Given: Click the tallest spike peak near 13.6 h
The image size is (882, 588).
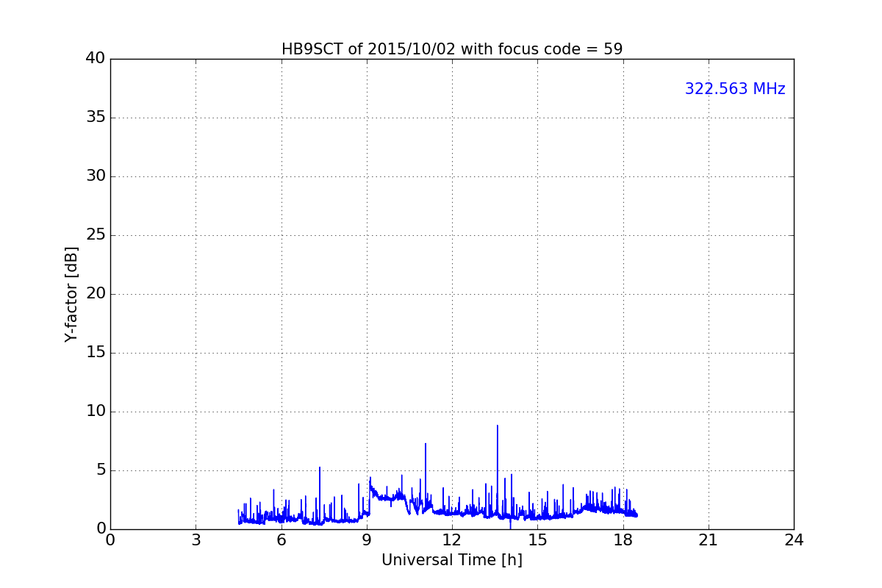Looking at the screenshot, I should click(498, 426).
